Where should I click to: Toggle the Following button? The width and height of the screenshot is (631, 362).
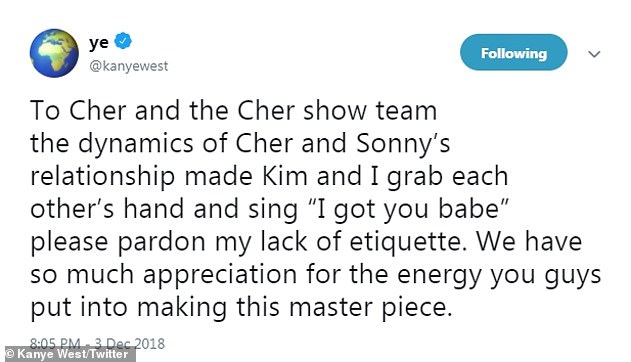click(x=514, y=53)
